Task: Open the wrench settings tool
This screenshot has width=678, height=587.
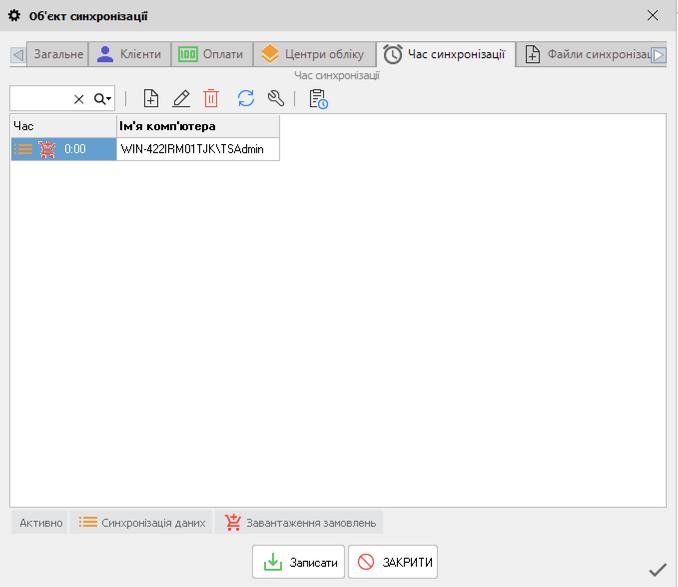Action: 276,98
